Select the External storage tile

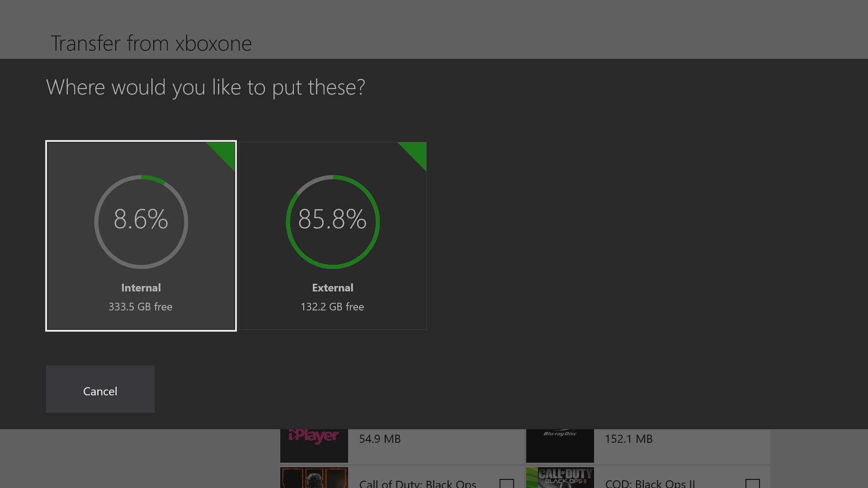333,236
